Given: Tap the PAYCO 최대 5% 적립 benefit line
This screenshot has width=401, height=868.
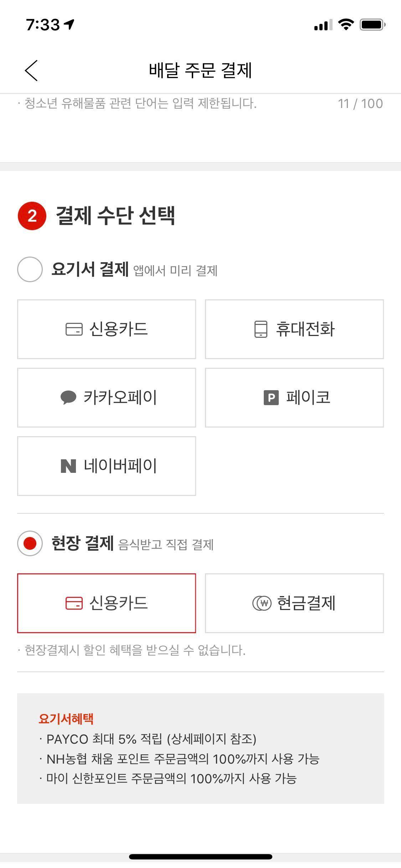Looking at the screenshot, I should pyautogui.click(x=151, y=739).
